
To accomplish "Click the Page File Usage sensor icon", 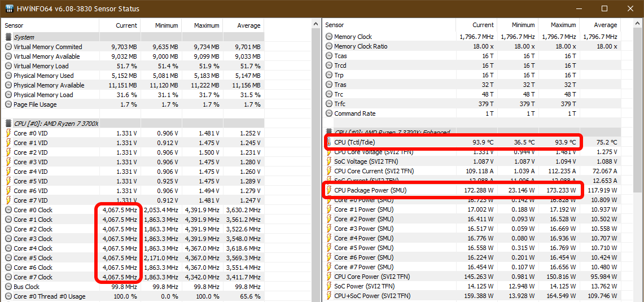I will [8, 104].
